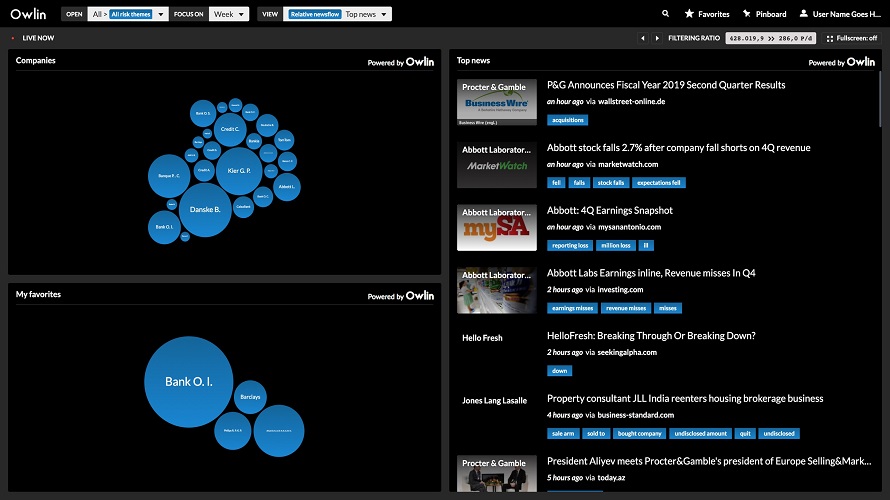Click the Filtering ratio value field
890x500 pixels.
click(770, 38)
